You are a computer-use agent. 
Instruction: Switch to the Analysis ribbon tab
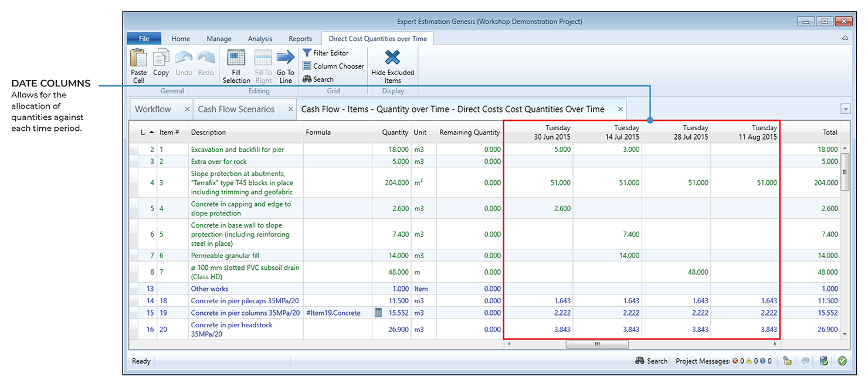click(x=260, y=39)
